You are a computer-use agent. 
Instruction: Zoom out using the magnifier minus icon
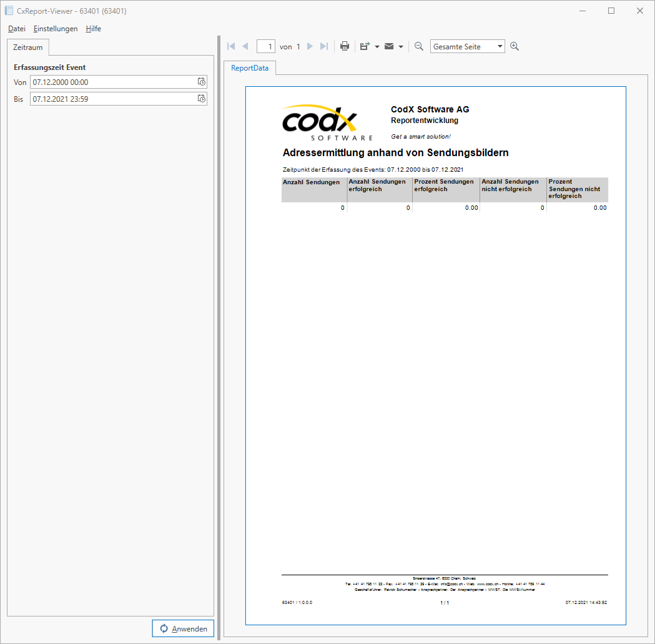(419, 46)
